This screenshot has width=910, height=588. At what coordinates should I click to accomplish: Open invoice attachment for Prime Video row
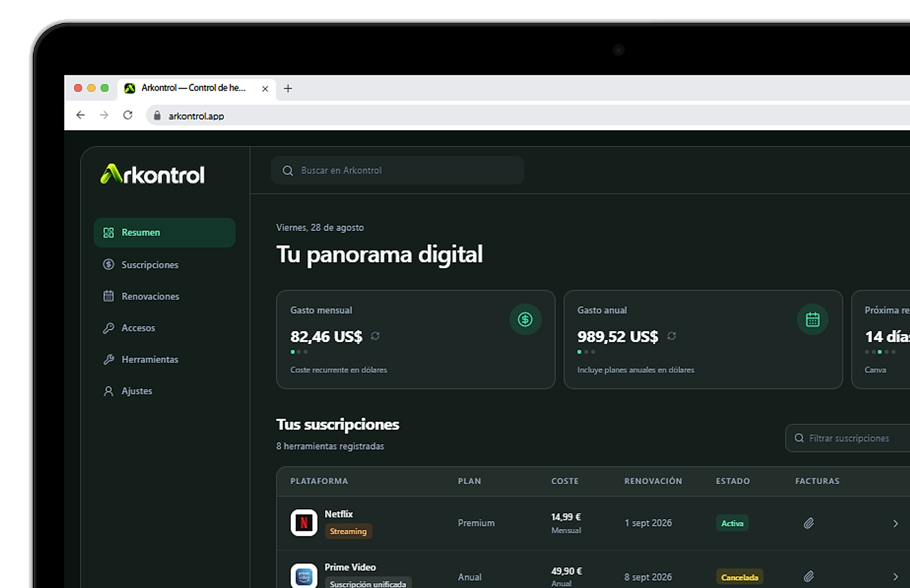click(809, 576)
